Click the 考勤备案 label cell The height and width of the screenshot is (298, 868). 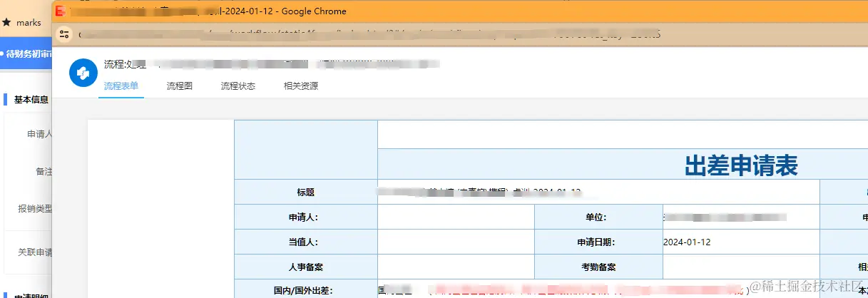click(598, 267)
